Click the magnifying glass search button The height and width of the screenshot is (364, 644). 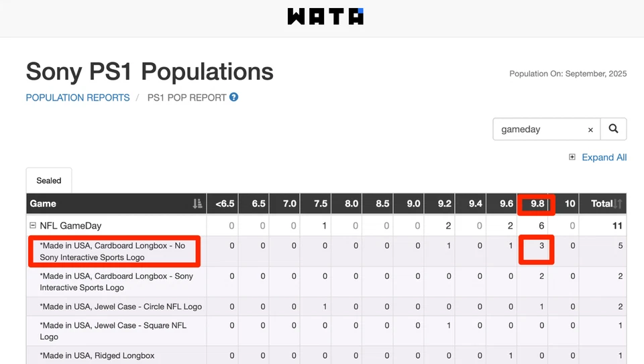coord(613,129)
